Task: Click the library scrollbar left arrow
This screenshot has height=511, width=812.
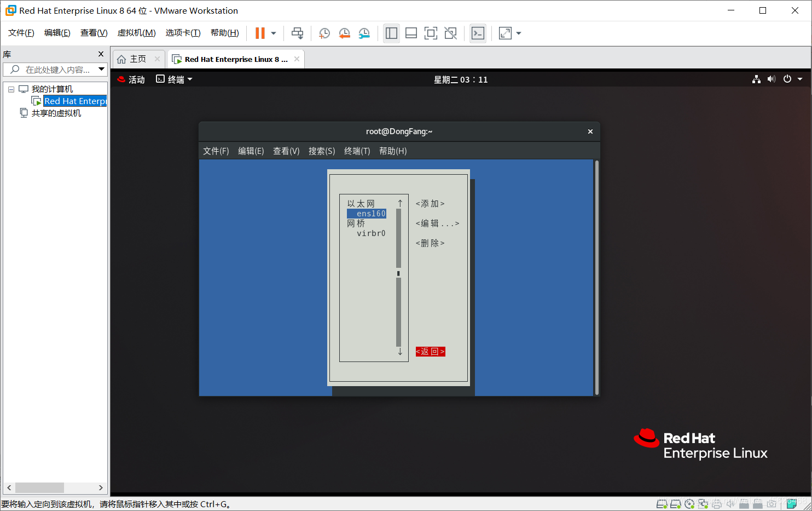Action: 9,487
